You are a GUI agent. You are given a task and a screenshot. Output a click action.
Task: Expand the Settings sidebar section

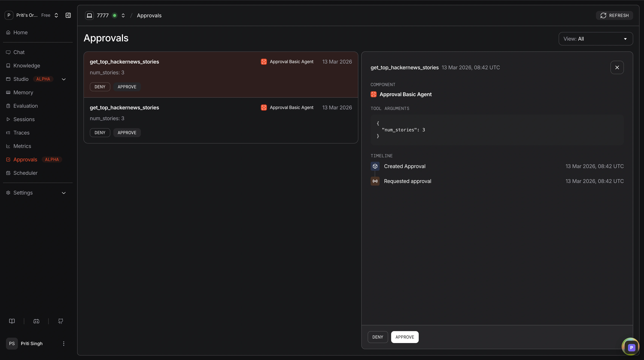click(64, 193)
